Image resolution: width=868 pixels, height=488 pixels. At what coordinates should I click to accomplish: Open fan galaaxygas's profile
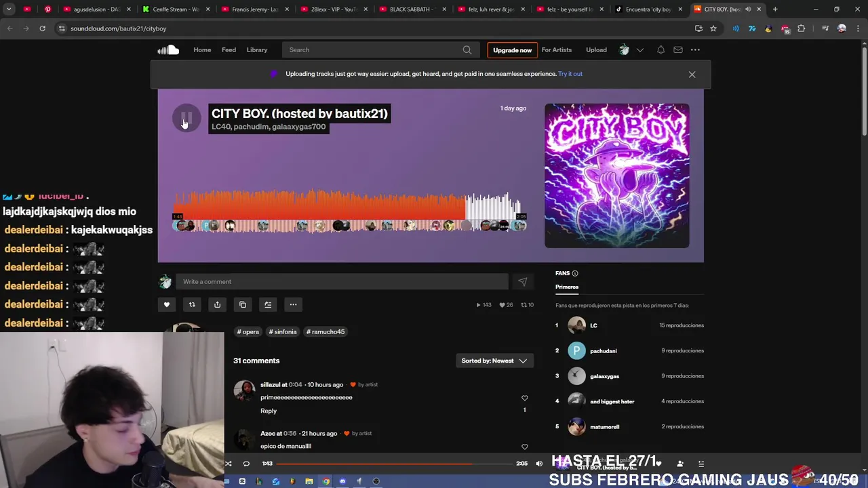click(x=604, y=376)
